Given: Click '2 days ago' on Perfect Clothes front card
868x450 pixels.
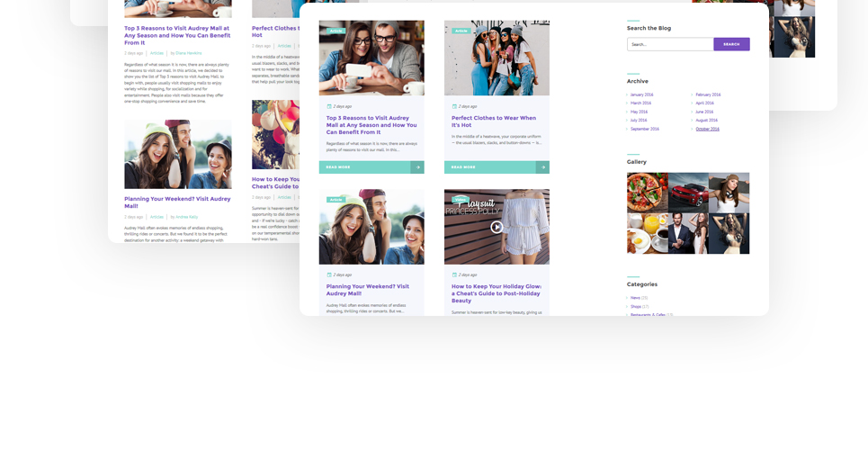Looking at the screenshot, I should [468, 106].
